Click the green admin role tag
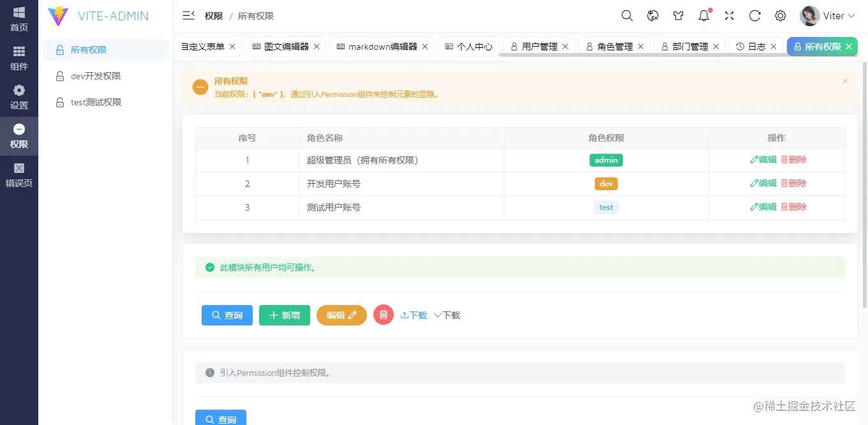 coord(606,160)
